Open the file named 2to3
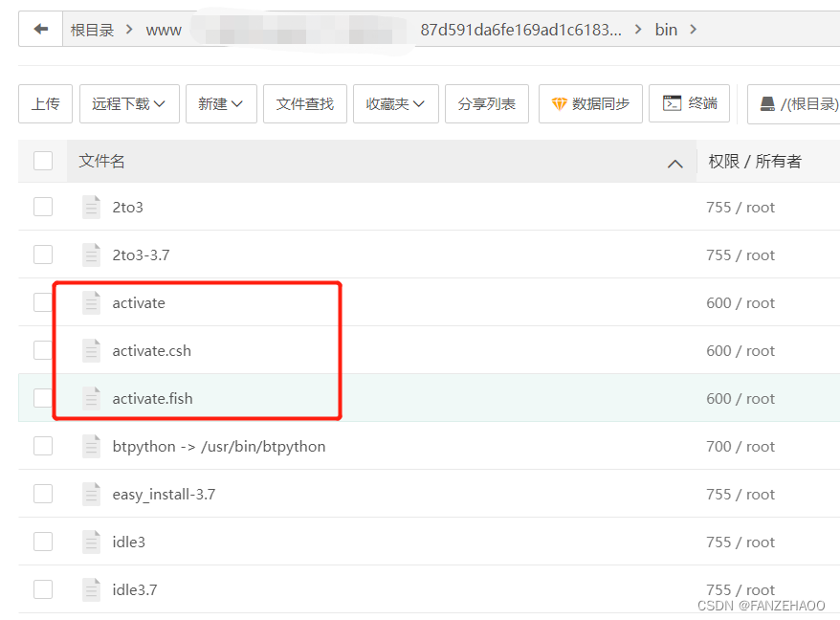Screen dimensions: 840x620 pos(127,208)
